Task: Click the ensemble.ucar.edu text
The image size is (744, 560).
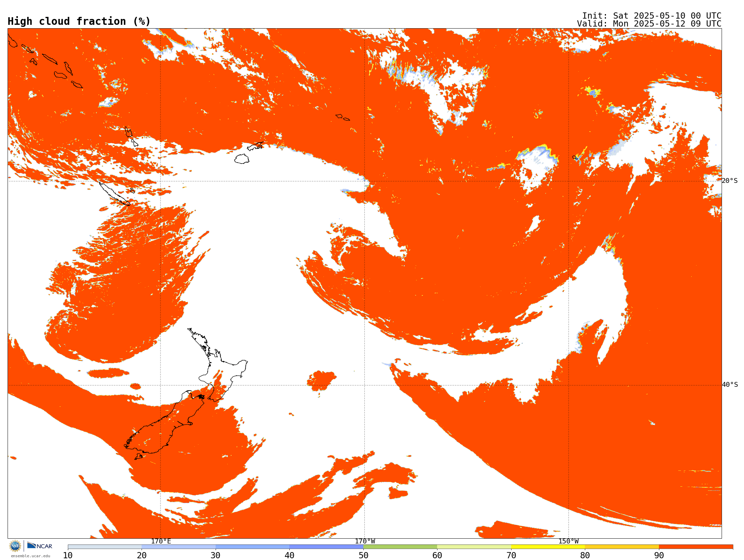Action: [30, 556]
